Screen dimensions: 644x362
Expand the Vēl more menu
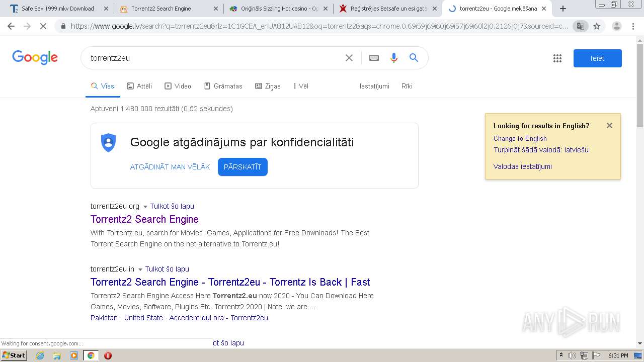[301, 86]
